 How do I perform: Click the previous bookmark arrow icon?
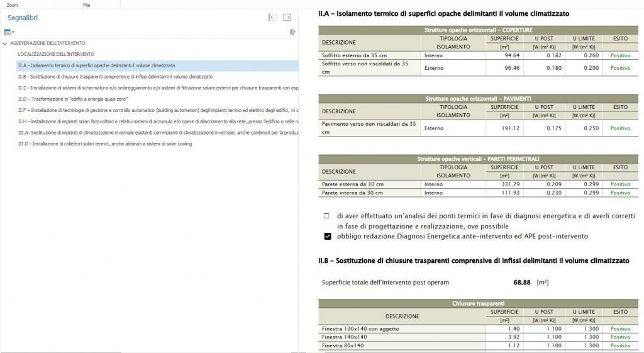click(272, 18)
